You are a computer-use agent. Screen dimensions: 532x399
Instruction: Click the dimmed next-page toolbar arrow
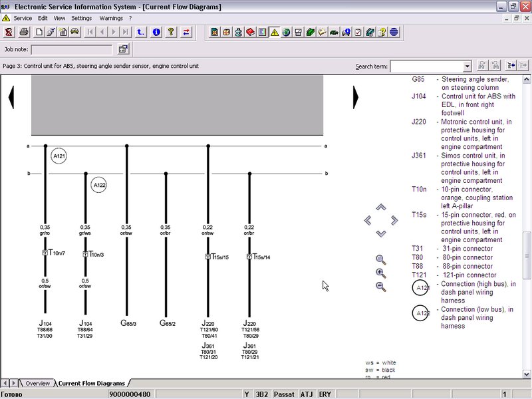tap(113, 32)
